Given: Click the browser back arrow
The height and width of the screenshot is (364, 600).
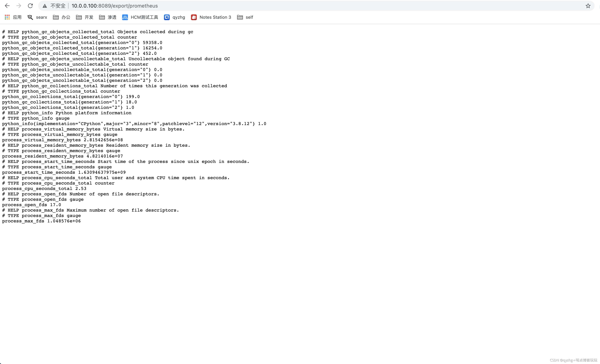Looking at the screenshot, I should click(7, 6).
